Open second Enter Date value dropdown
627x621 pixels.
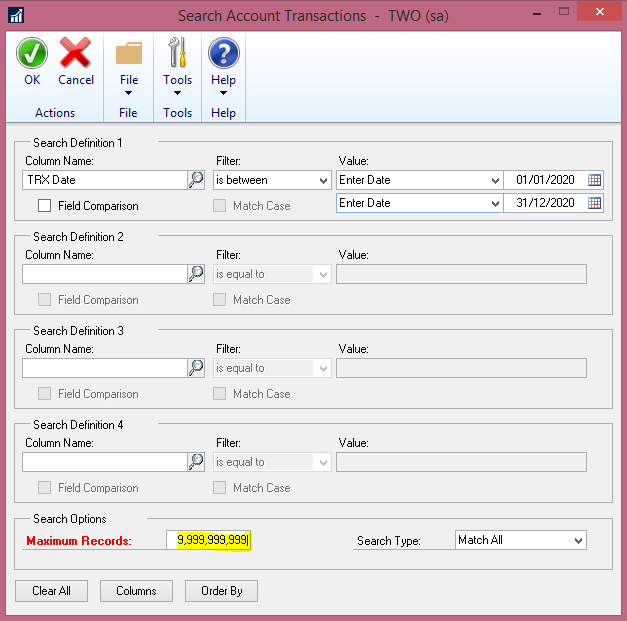click(x=419, y=203)
